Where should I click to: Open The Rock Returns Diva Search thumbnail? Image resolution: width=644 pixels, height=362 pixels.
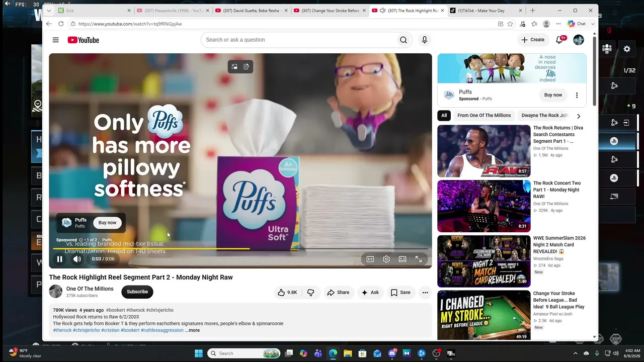click(484, 151)
